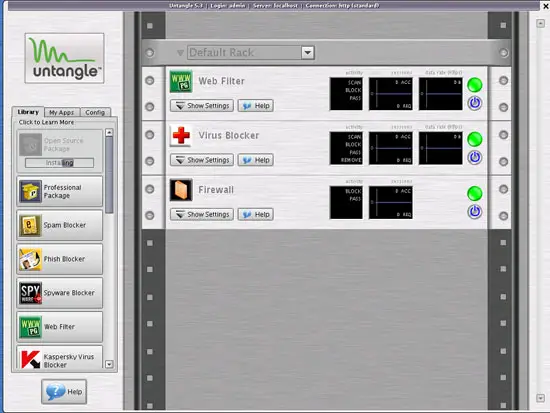
Task: Click the Firewall sessions graph
Action: pos(391,202)
